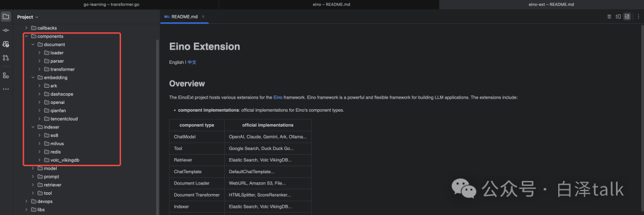Click the project tree vertical scrollbar

click(157, 127)
